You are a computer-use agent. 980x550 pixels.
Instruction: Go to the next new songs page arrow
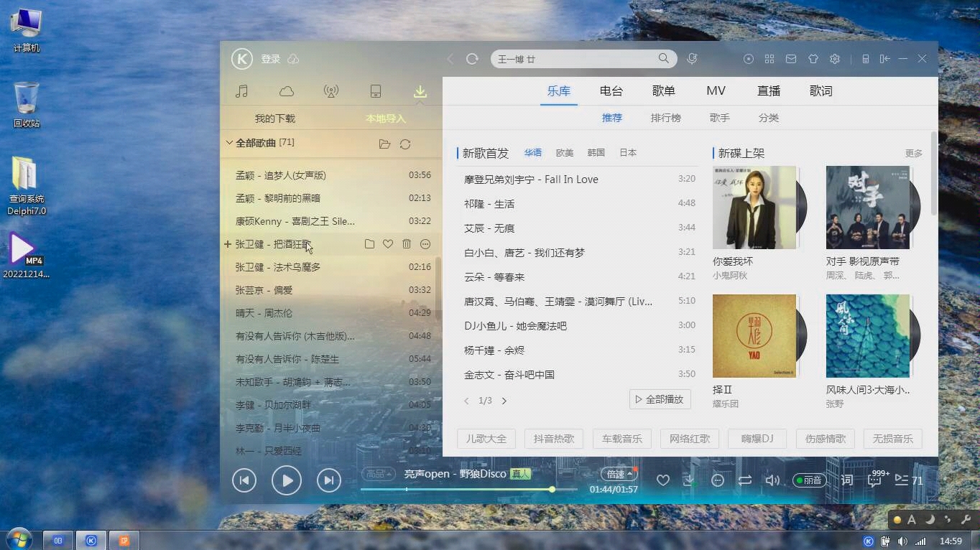pos(504,401)
